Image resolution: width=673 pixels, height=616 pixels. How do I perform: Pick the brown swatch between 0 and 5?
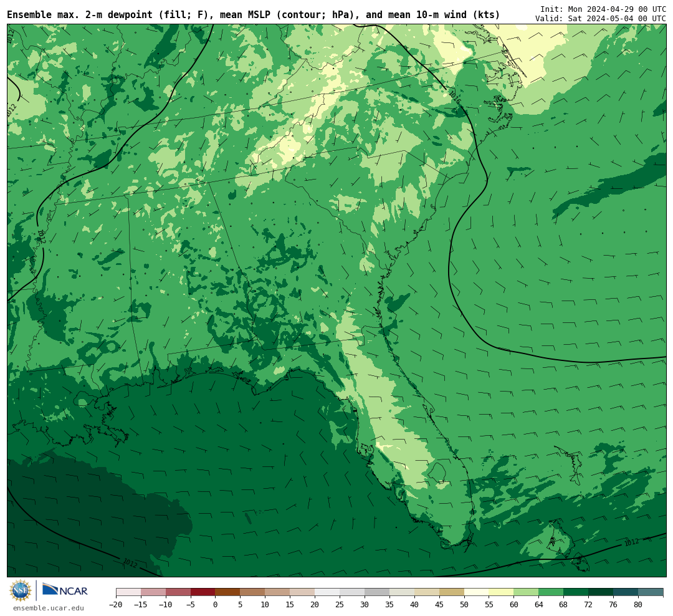(228, 592)
